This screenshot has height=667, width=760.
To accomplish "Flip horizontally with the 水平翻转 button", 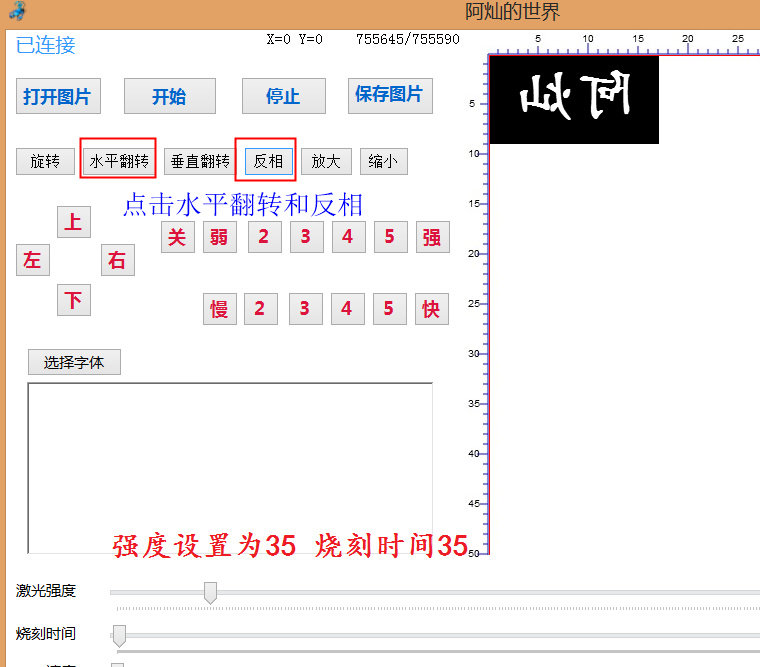I will pyautogui.click(x=118, y=161).
